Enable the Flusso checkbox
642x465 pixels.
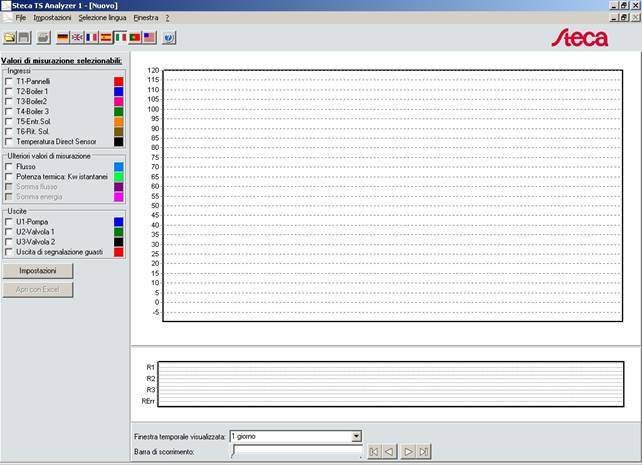(x=9, y=167)
